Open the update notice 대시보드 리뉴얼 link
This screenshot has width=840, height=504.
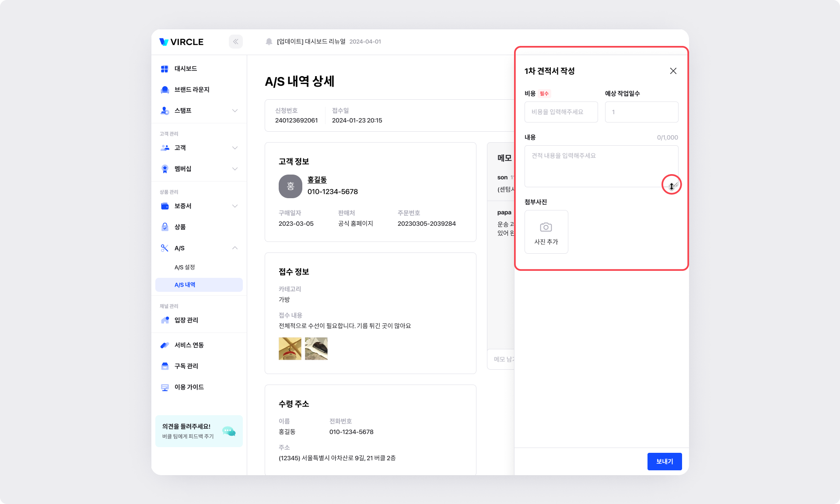(x=311, y=42)
